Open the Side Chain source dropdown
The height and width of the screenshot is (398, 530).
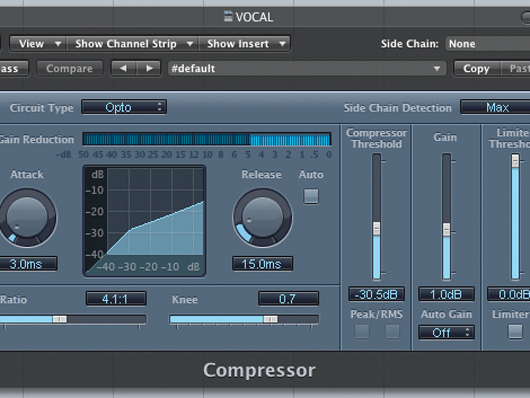[487, 44]
